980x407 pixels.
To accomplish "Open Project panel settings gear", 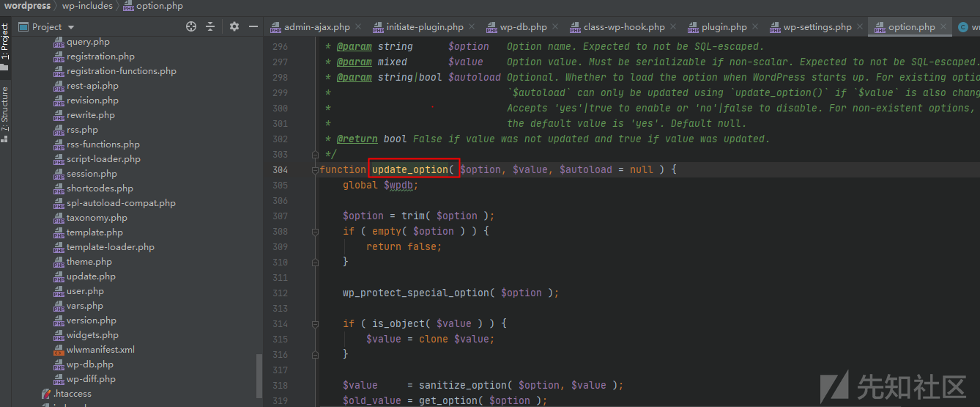I will point(234,26).
